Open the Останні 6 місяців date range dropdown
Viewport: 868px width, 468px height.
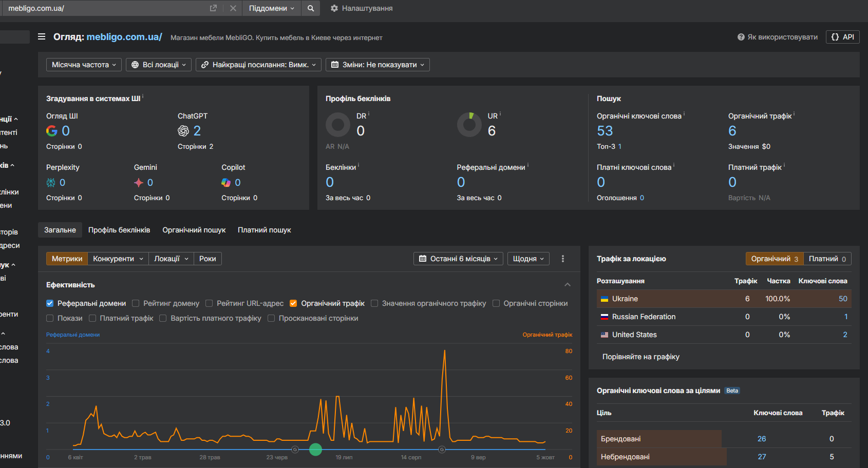(x=458, y=259)
